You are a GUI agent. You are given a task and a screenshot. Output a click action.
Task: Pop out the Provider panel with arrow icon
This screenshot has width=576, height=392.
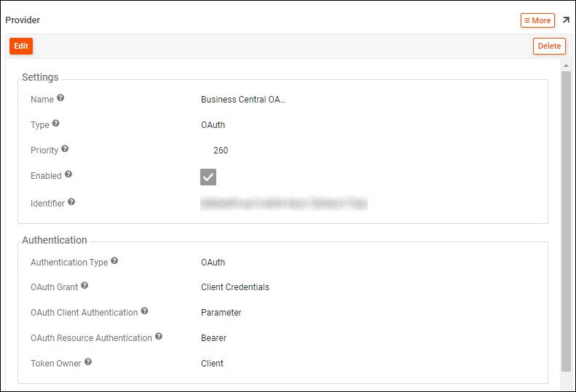566,20
